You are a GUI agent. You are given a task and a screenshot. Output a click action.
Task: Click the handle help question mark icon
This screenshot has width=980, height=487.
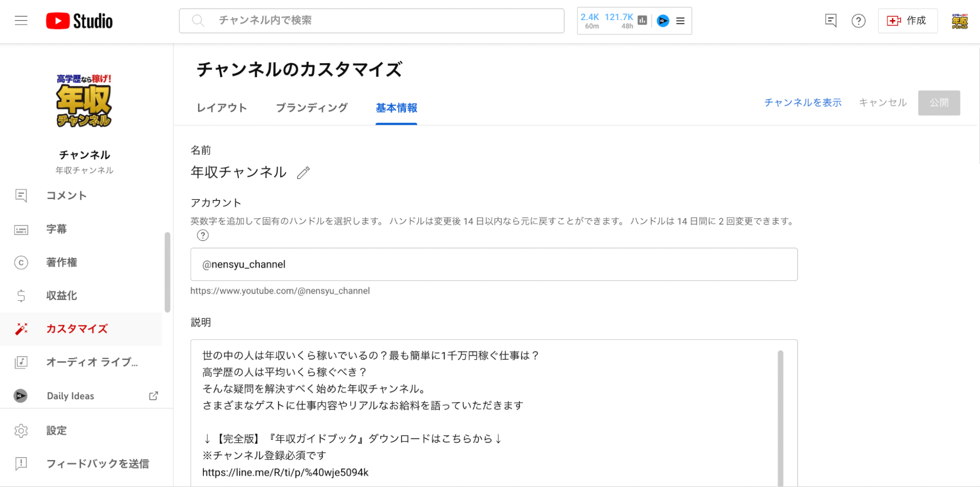pyautogui.click(x=202, y=235)
